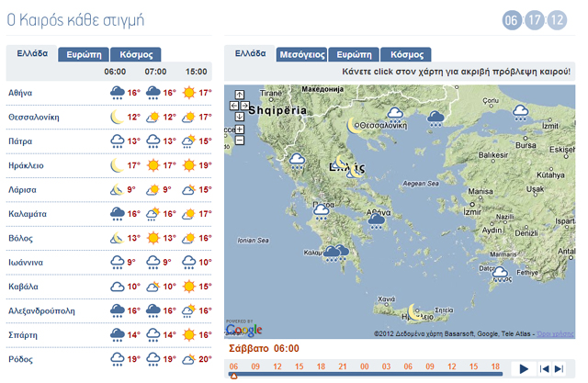Pan the map right with arrow button
588x383 pixels.
pyautogui.click(x=245, y=106)
